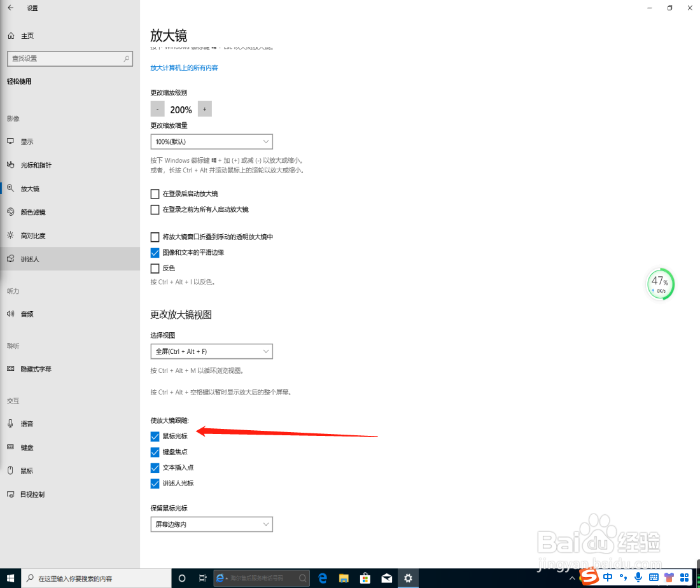Select the 放大镜 magnifier icon in sidebar
Screen dimensions: 700x588
point(11,188)
